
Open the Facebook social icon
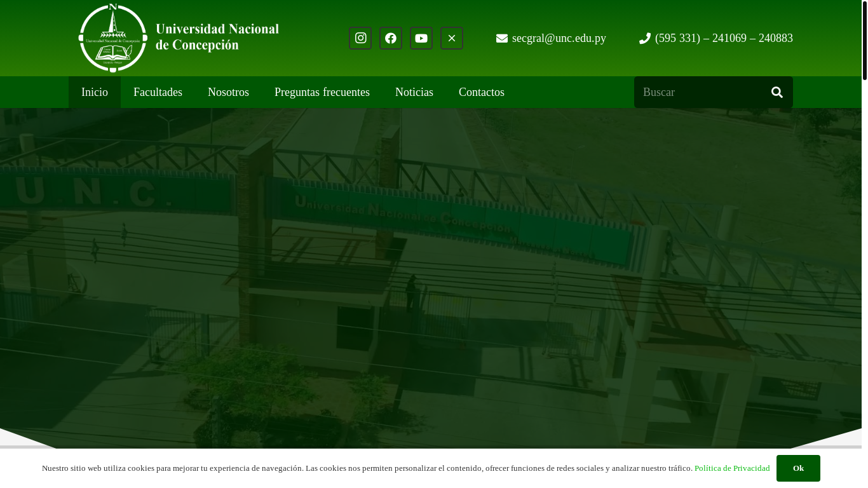[x=391, y=38]
